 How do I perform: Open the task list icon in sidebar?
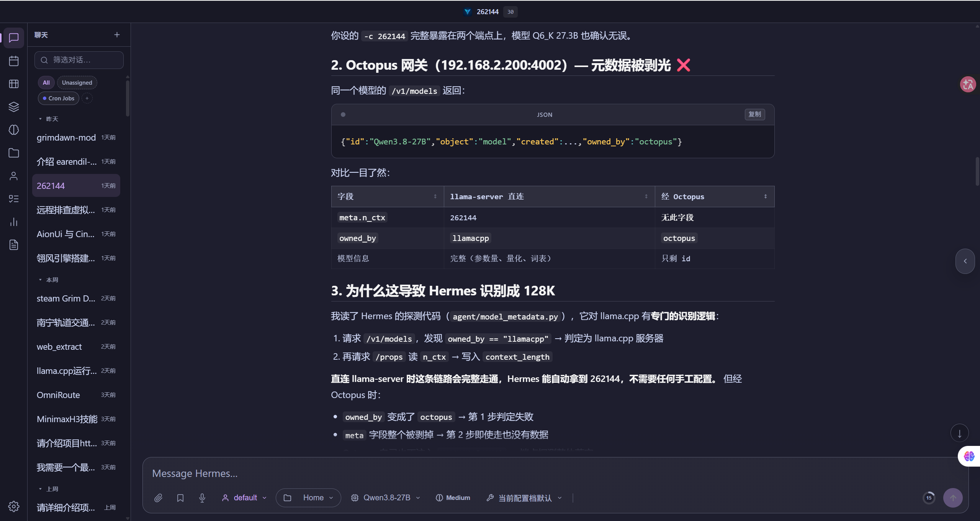[14, 199]
